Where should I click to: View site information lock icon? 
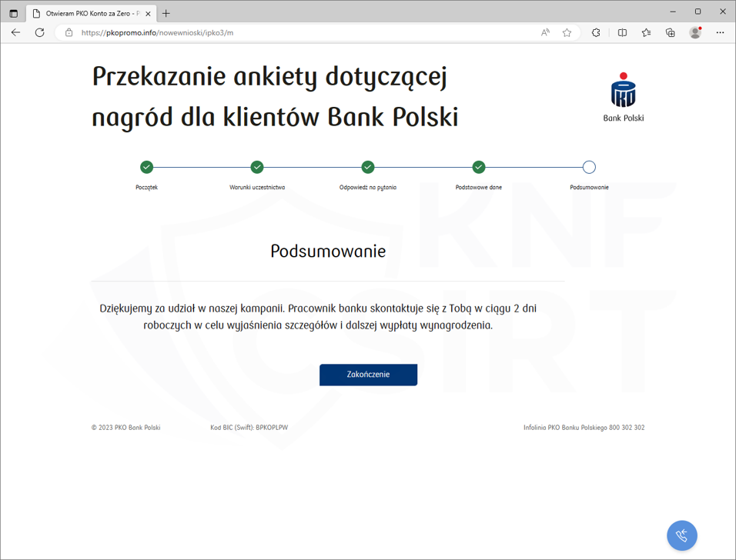(x=69, y=32)
